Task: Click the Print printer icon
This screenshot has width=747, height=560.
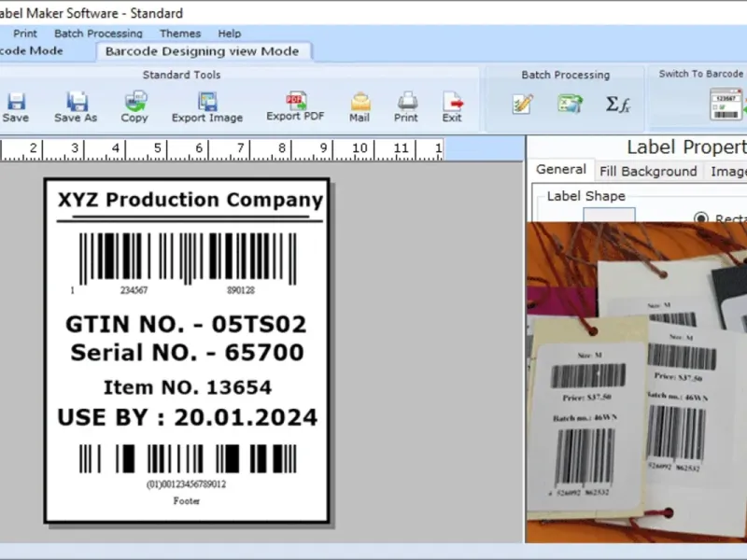Action: pos(407,101)
